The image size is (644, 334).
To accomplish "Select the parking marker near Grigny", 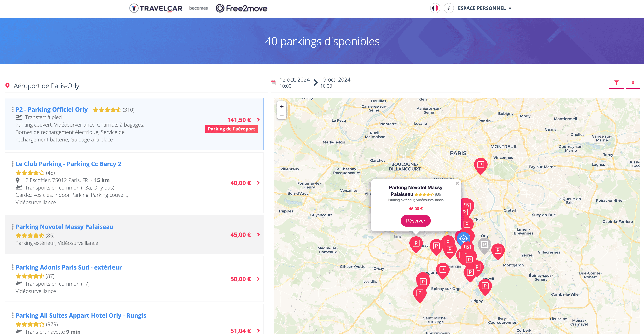I will coord(485,287).
